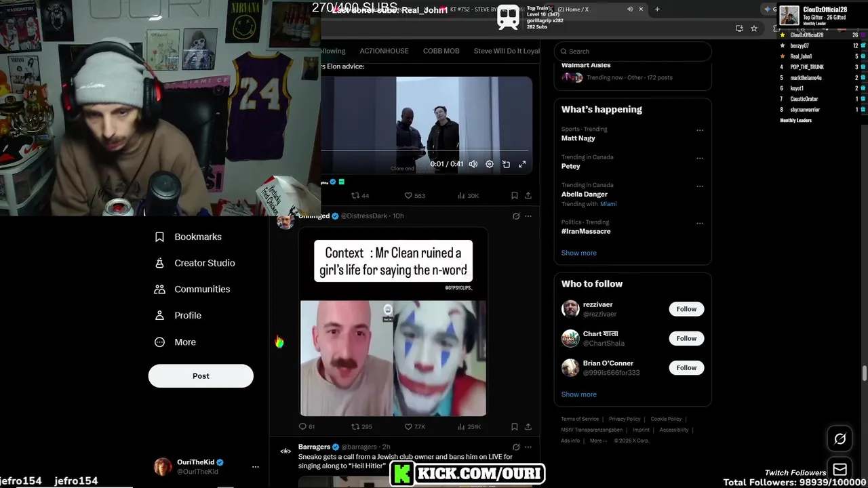Image resolution: width=868 pixels, height=488 pixels.
Task: Follow ChartShala
Action: click(686, 338)
